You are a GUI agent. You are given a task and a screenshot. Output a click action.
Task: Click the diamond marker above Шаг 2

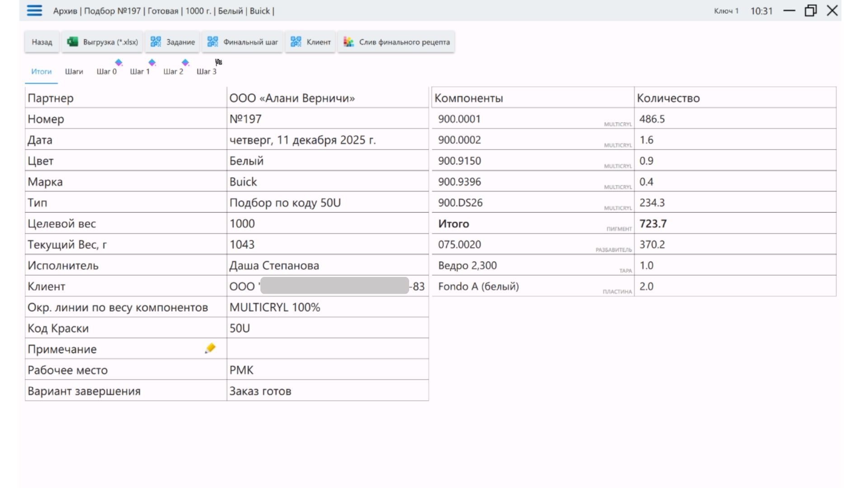tap(185, 62)
